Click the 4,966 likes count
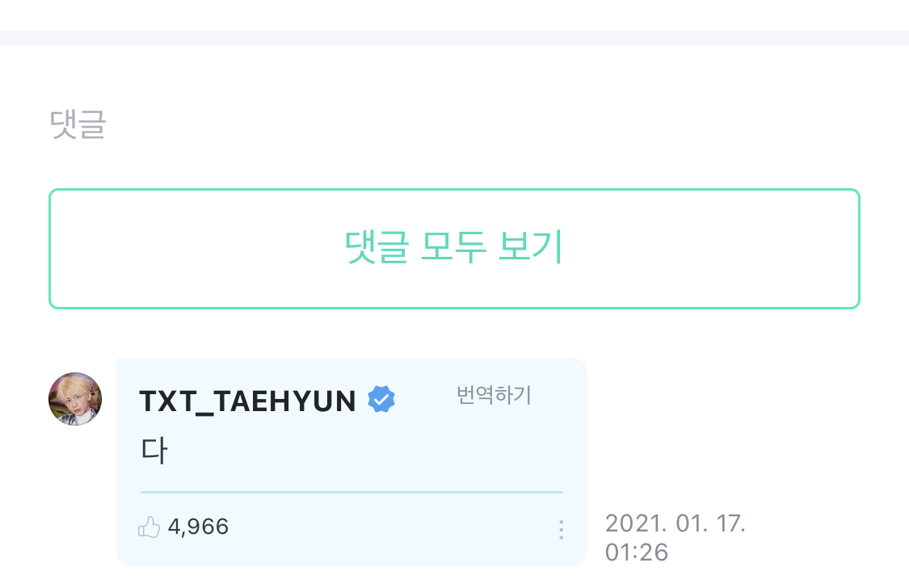This screenshot has width=909, height=588. click(x=198, y=527)
